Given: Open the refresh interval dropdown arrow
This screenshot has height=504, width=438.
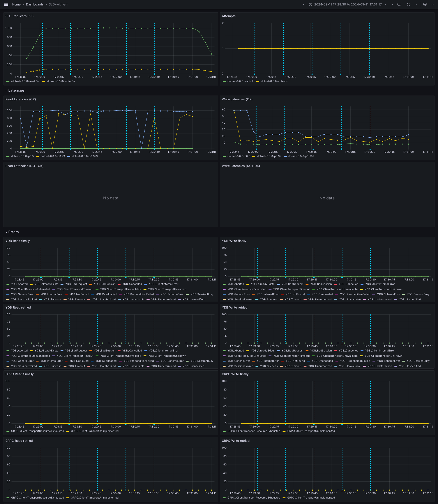Looking at the screenshot, I should tap(416, 4).
